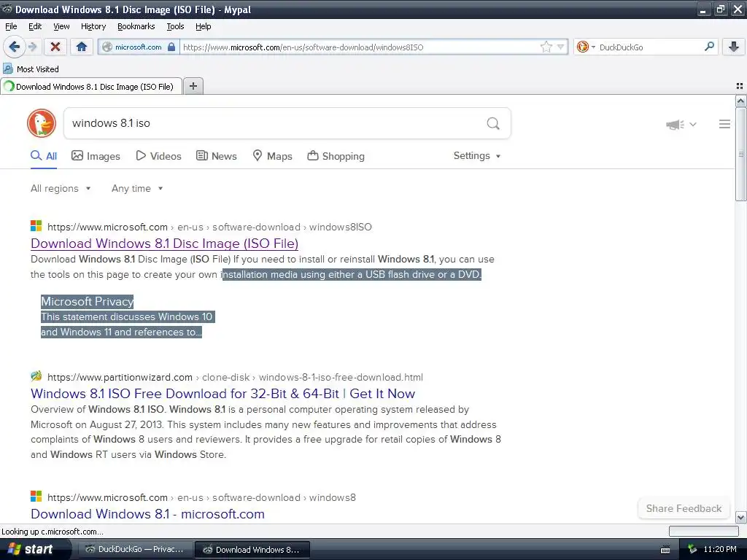747x560 pixels.
Task: Open the hamburger side menu
Action: (724, 124)
